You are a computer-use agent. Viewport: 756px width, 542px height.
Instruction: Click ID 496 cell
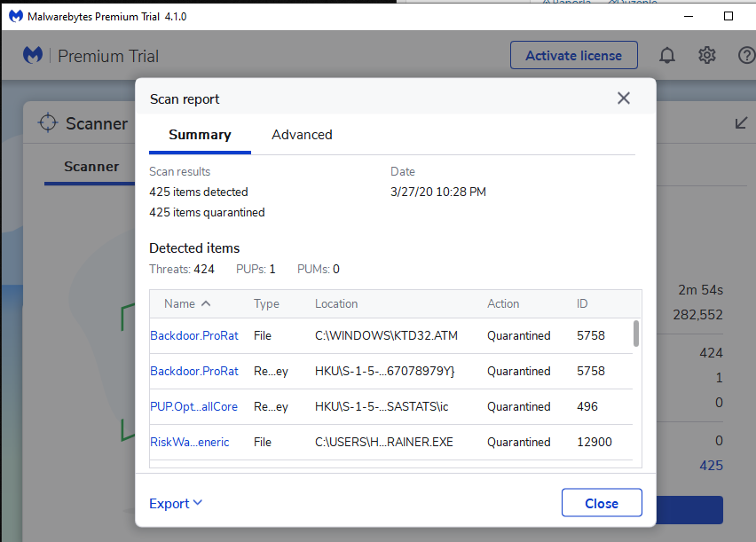[587, 407]
